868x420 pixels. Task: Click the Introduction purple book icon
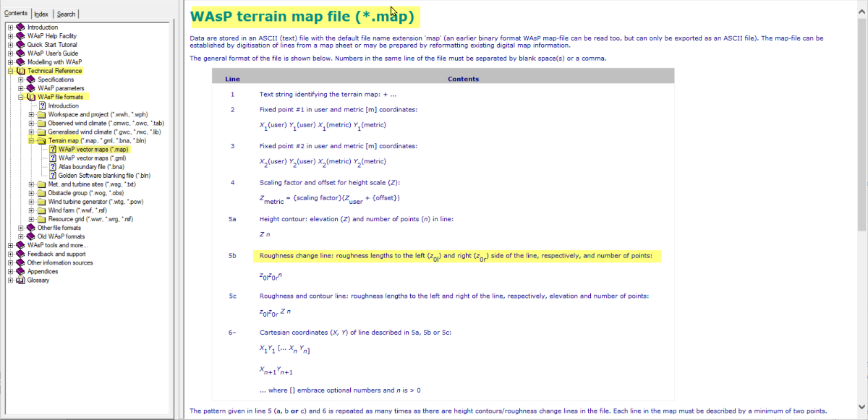click(x=20, y=27)
